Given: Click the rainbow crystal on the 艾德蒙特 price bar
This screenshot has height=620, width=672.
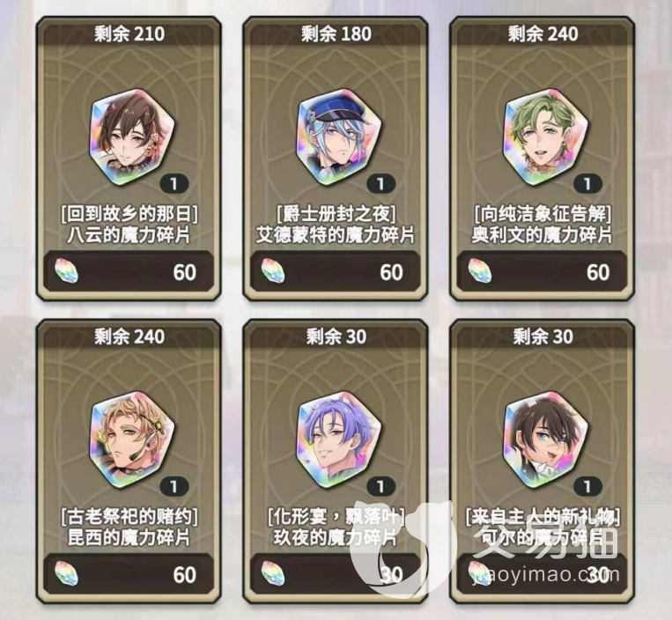Looking at the screenshot, I should tap(273, 271).
